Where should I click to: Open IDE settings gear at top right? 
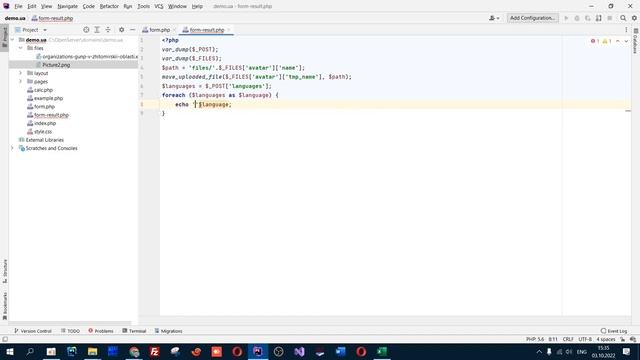click(634, 18)
